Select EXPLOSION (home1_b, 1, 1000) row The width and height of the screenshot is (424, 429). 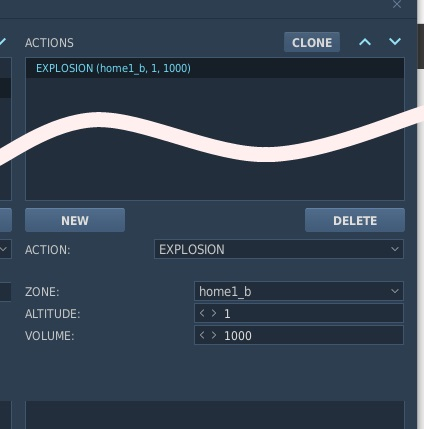pyautogui.click(x=215, y=68)
